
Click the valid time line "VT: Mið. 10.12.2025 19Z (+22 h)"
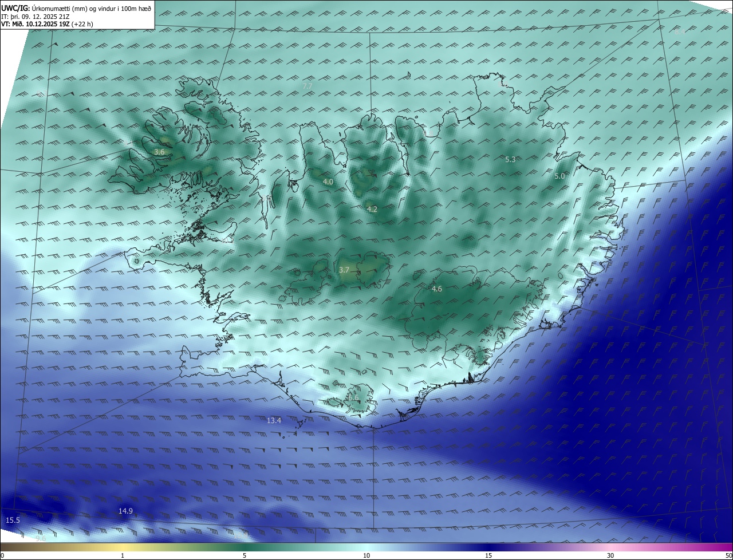[x=47, y=24]
